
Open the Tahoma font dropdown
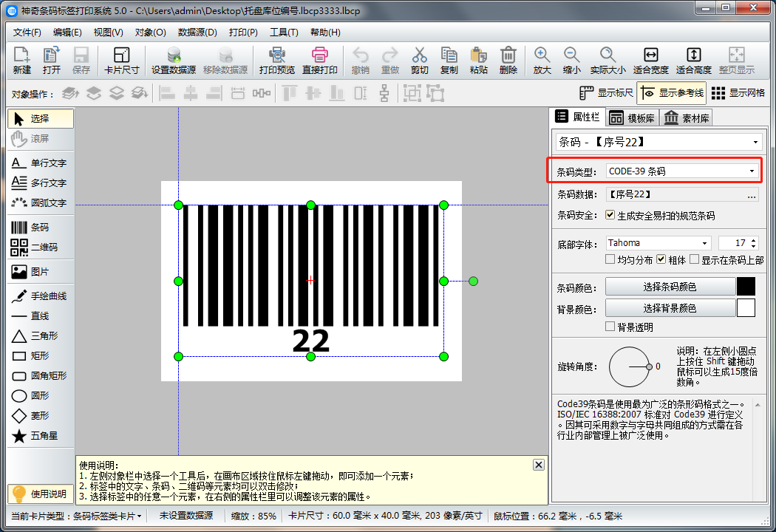[658, 243]
